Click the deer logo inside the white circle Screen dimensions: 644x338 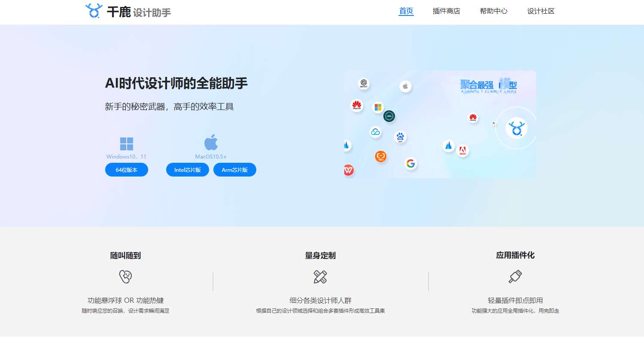[516, 128]
